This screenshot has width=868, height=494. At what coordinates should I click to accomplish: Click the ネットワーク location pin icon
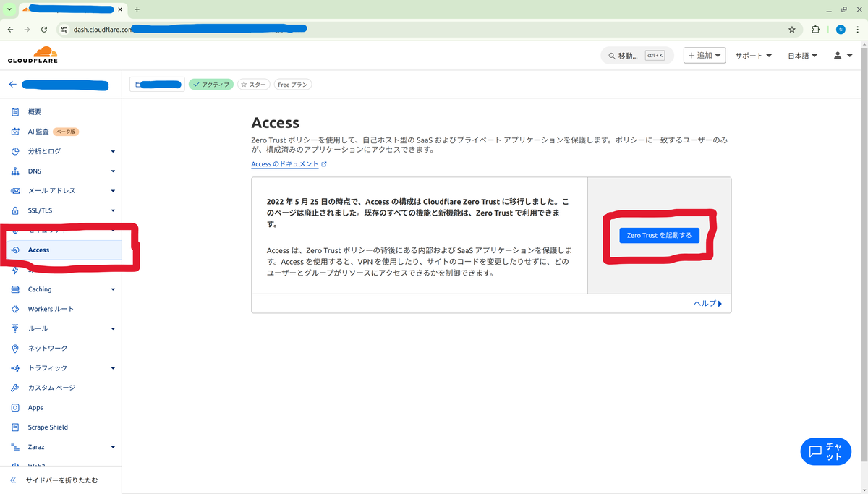point(15,348)
